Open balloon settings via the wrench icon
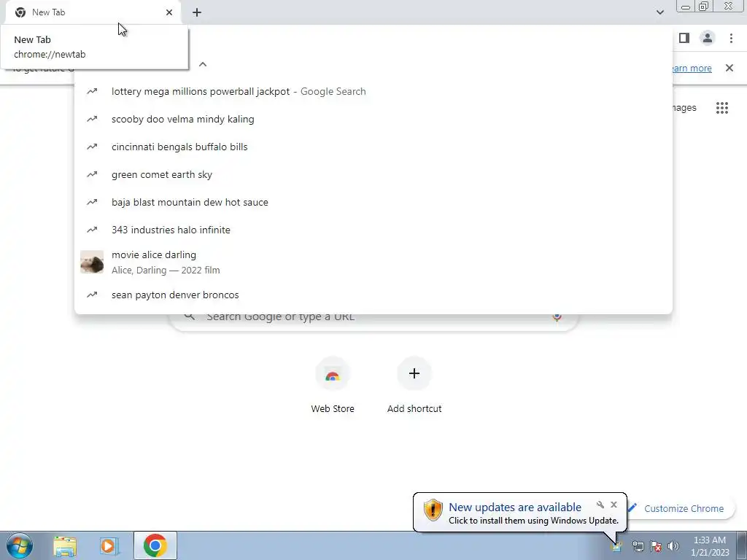 600,505
